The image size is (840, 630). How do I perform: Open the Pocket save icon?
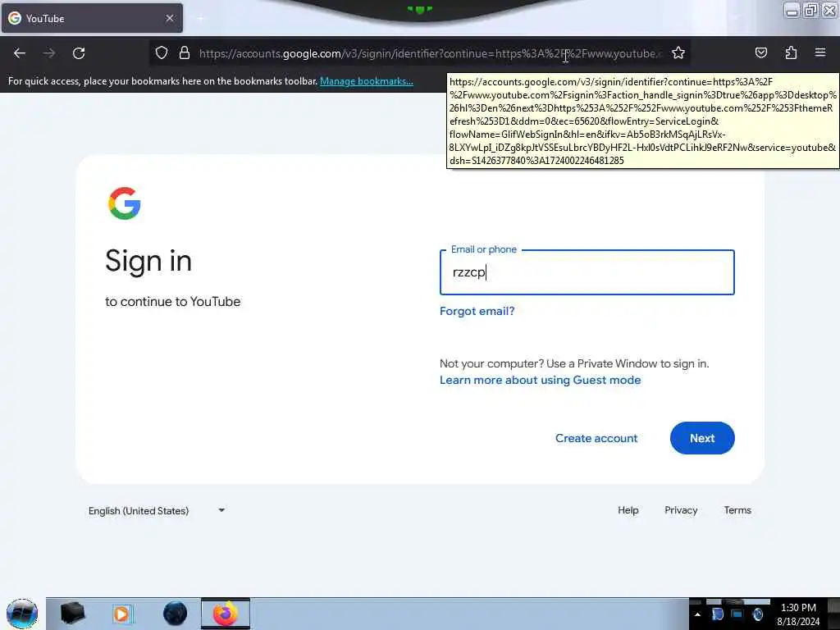pos(760,53)
